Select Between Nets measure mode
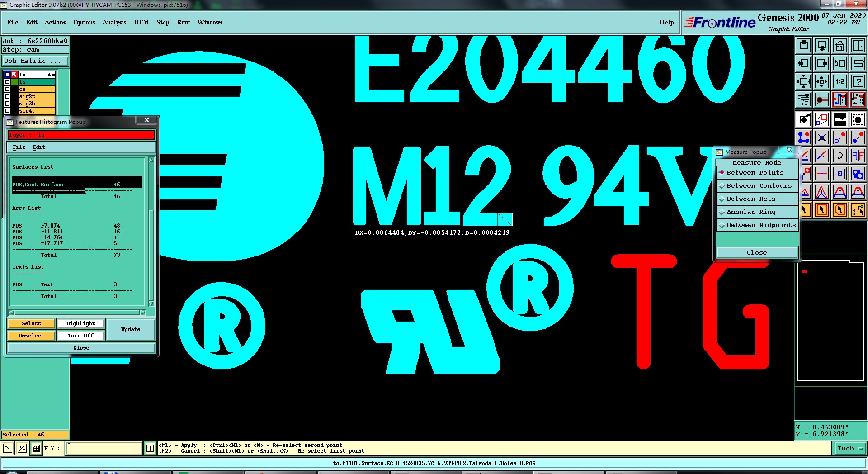The image size is (868, 474). [x=757, y=199]
